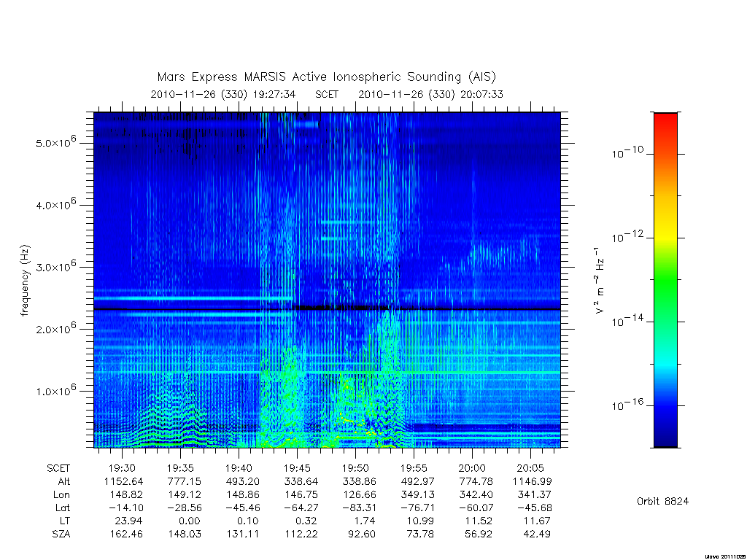Click the x-axis time label 19:50
Screen dimensions: 747x560
[355, 468]
